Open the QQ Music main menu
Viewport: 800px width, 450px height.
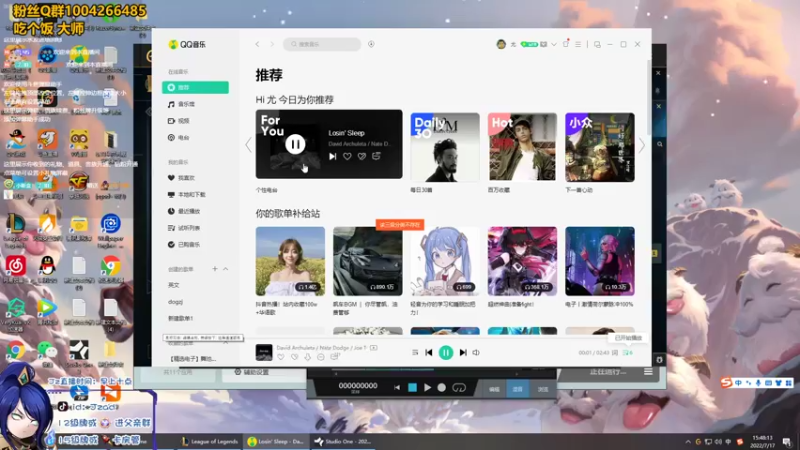[x=578, y=44]
